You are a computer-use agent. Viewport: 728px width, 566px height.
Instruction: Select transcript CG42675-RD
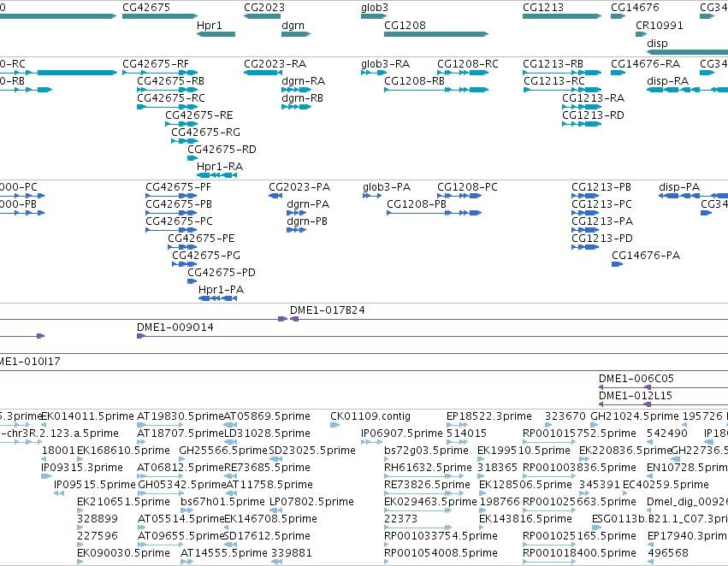[192, 158]
